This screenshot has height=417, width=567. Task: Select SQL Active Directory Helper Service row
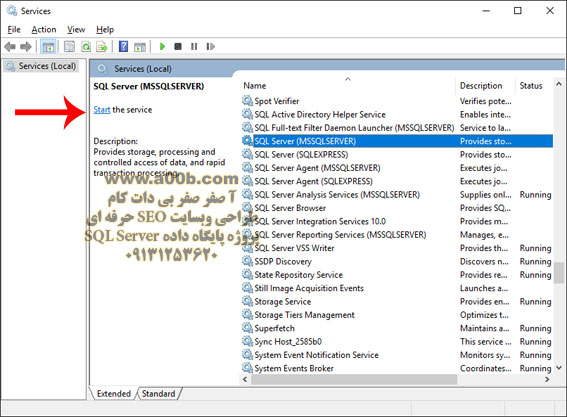coord(397,114)
